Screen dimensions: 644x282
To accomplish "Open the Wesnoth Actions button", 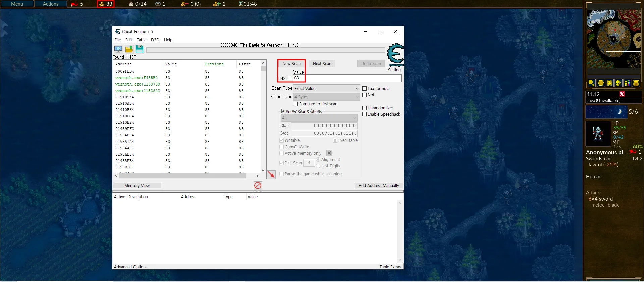I will (x=51, y=4).
